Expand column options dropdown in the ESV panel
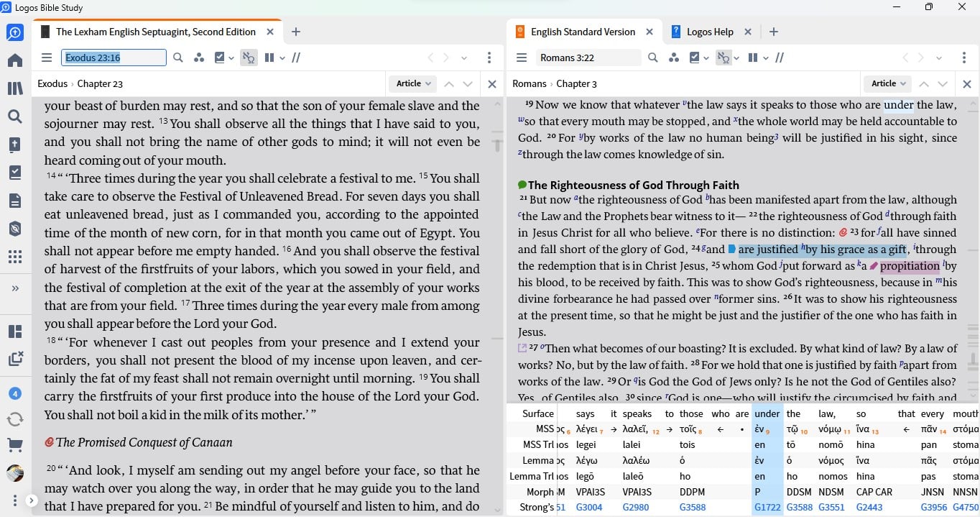 [x=765, y=58]
